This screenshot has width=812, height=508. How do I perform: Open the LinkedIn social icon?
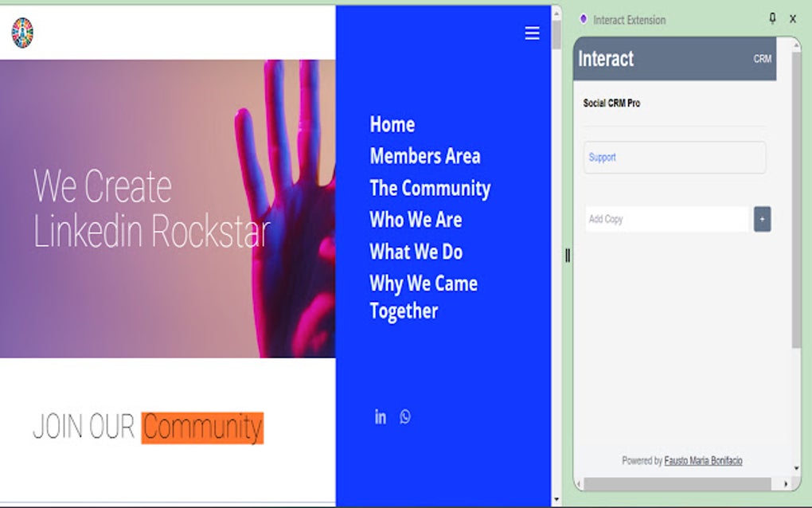coord(380,417)
